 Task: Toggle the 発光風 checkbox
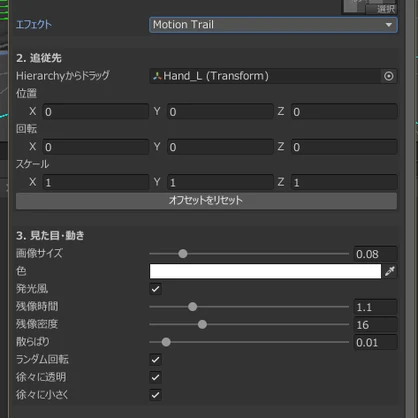(x=155, y=289)
